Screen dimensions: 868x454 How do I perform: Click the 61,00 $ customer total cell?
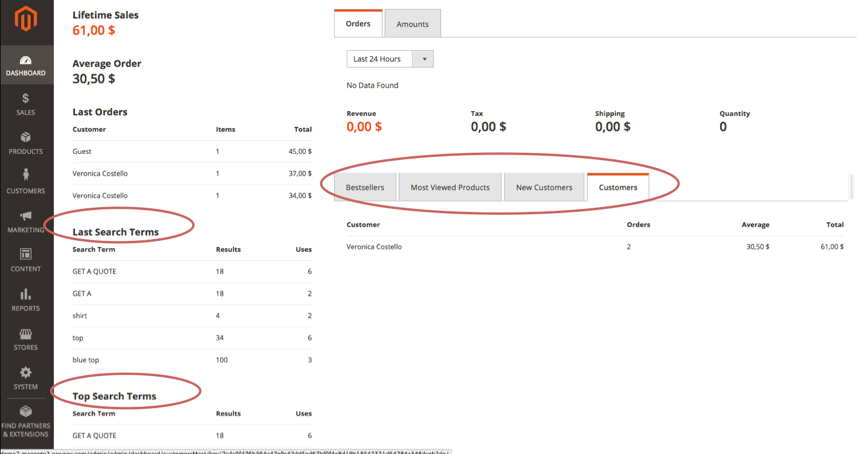[x=832, y=247]
